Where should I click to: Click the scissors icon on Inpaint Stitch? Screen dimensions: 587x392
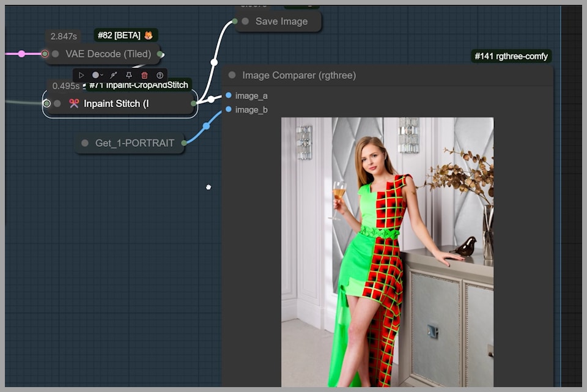tap(74, 103)
